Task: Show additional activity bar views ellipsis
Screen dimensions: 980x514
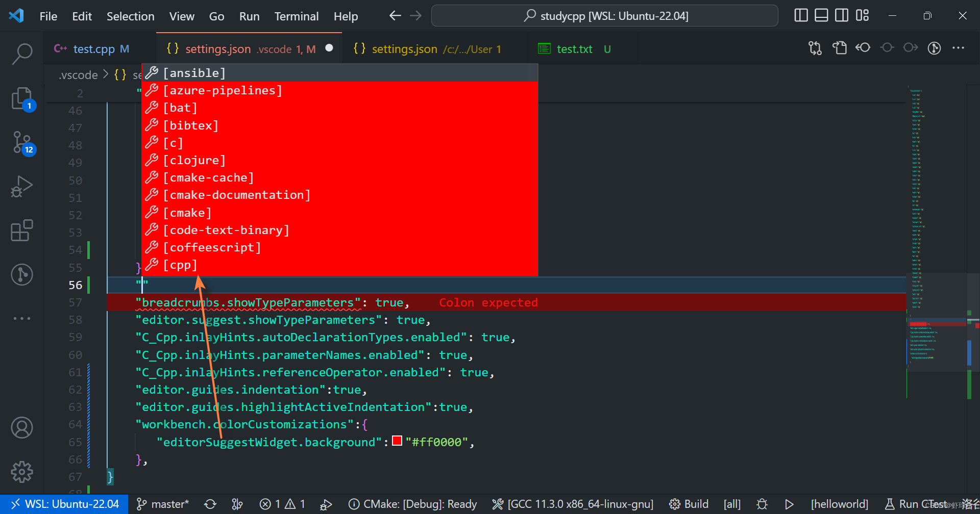Action: [22, 318]
